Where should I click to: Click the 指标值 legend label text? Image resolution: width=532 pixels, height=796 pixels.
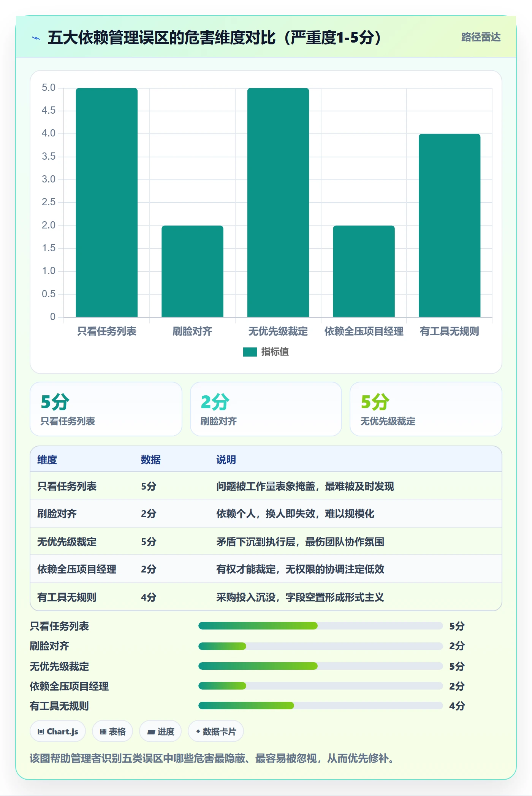coord(275,352)
